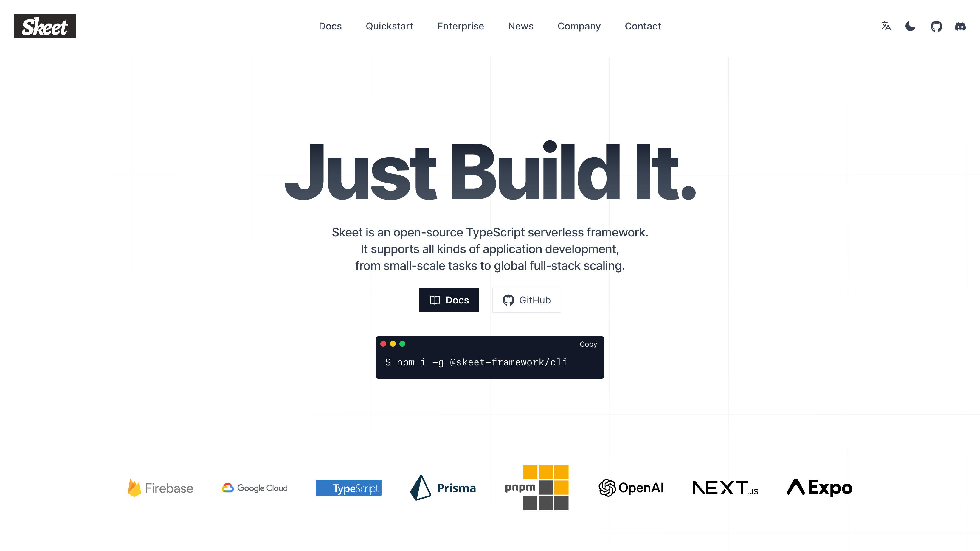Image resolution: width=980 pixels, height=551 pixels.
Task: Toggle dark mode with moon icon
Action: [911, 26]
